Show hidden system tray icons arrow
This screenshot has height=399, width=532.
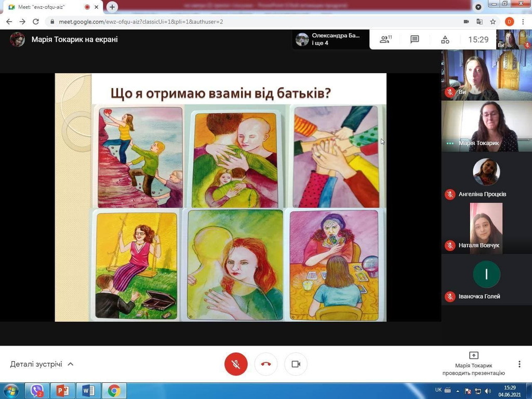[458, 391]
